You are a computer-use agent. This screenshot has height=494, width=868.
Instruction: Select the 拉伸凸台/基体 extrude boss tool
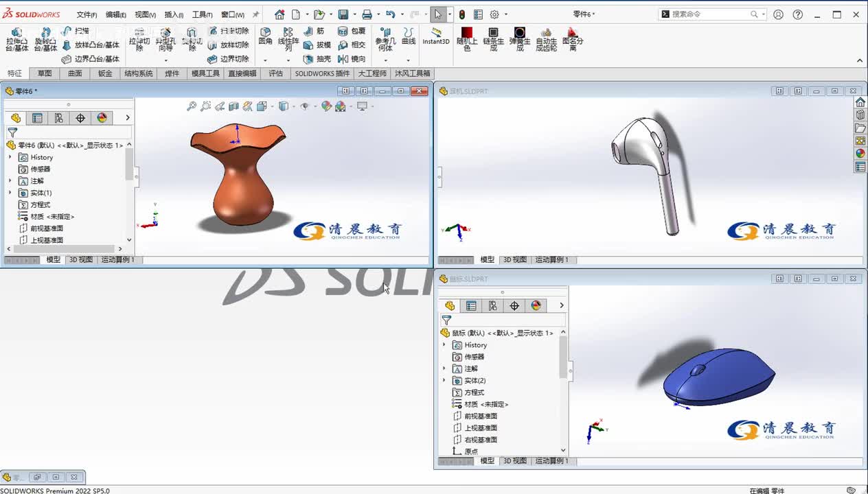17,40
